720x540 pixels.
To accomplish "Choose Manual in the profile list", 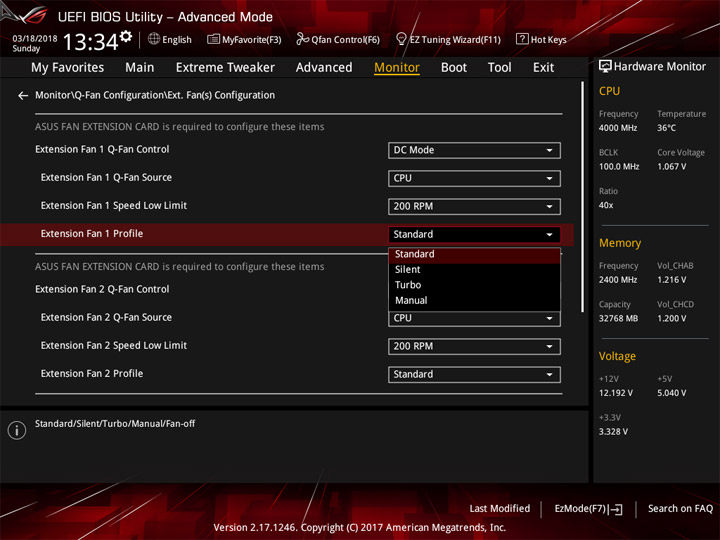I will 474,301.
